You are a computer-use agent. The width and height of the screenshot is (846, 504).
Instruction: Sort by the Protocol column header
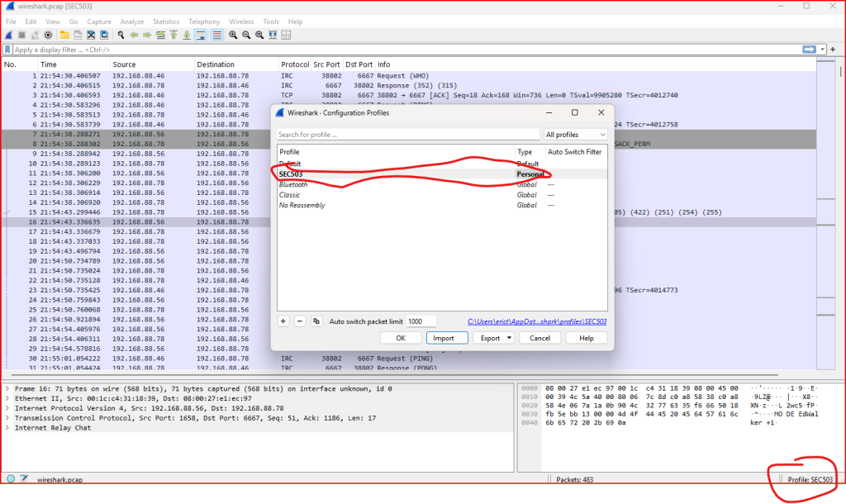pos(295,64)
